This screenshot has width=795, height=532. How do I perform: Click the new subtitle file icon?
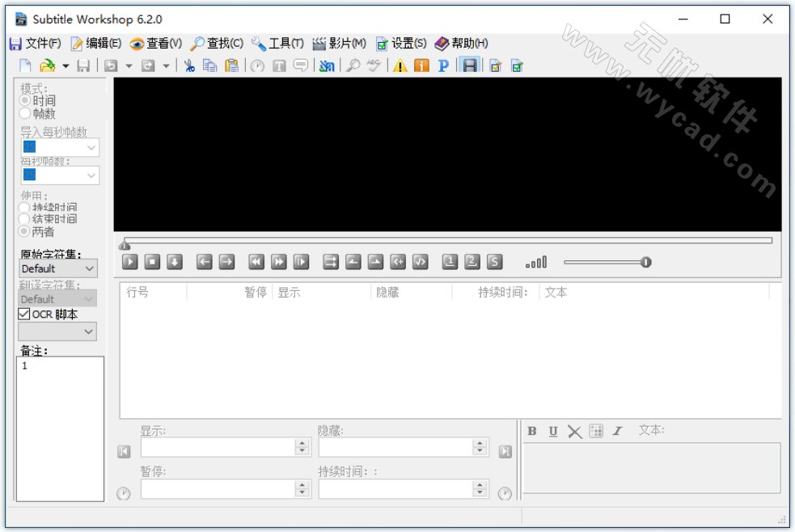[x=25, y=65]
